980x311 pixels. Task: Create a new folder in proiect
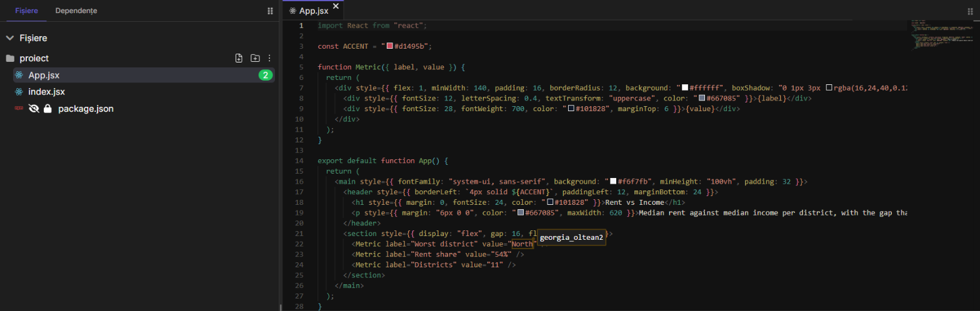[255, 58]
